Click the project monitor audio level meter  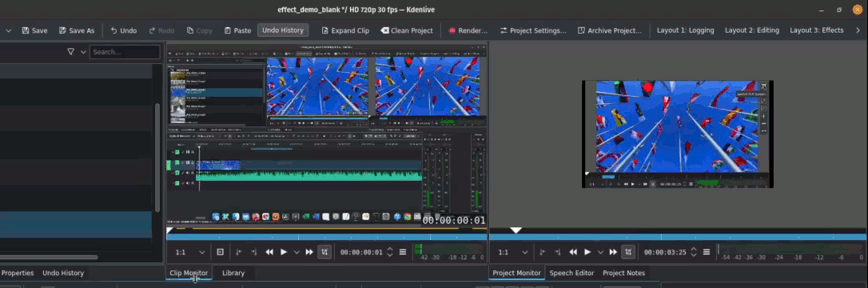(x=790, y=252)
